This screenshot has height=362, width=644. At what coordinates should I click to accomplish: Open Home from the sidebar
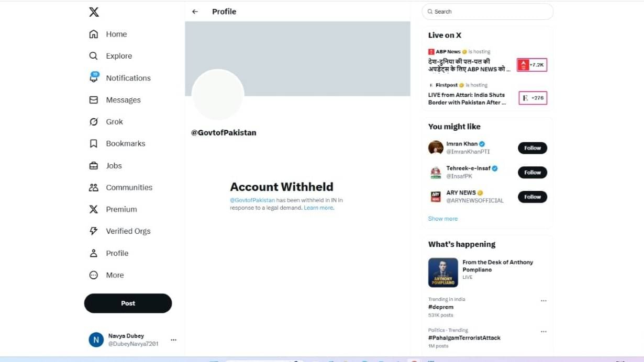[116, 34]
